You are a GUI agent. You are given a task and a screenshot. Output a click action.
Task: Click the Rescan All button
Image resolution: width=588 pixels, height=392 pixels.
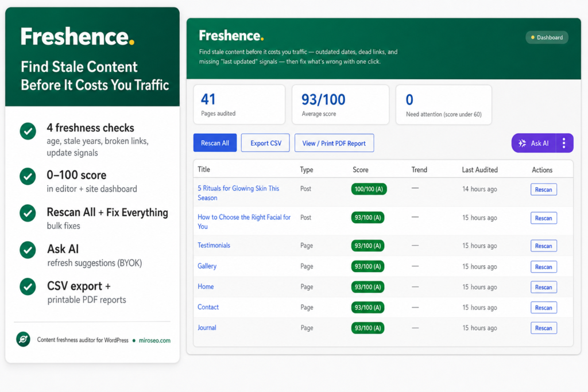click(215, 143)
